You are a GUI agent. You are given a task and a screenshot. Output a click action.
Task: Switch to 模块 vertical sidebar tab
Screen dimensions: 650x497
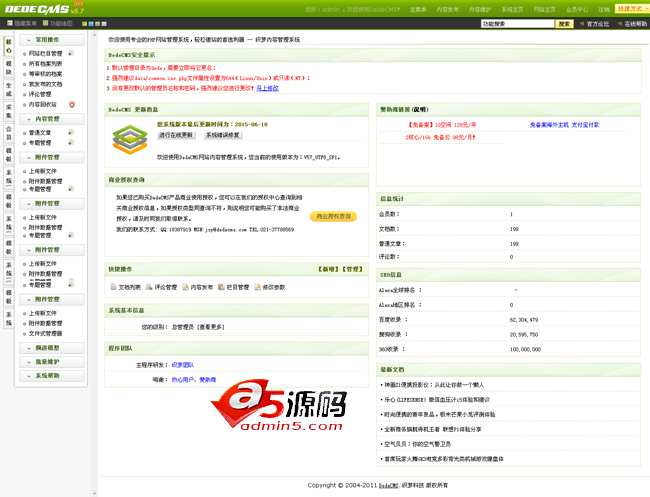(x=9, y=68)
